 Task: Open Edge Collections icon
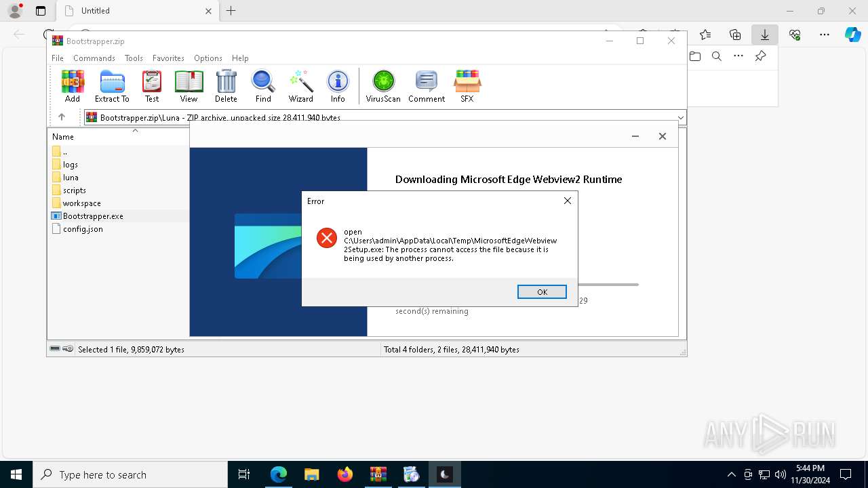tap(735, 35)
